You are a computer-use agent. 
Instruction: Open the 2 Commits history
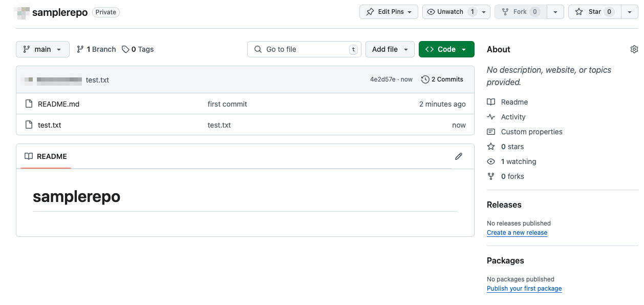coord(442,79)
